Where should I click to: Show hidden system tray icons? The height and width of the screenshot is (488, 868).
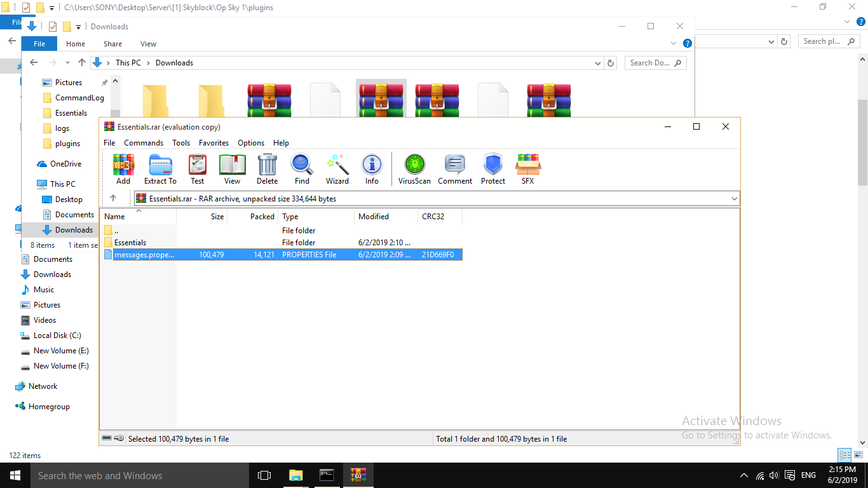744,475
